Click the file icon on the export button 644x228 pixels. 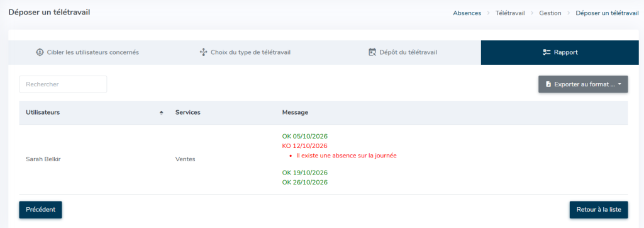[548, 84]
